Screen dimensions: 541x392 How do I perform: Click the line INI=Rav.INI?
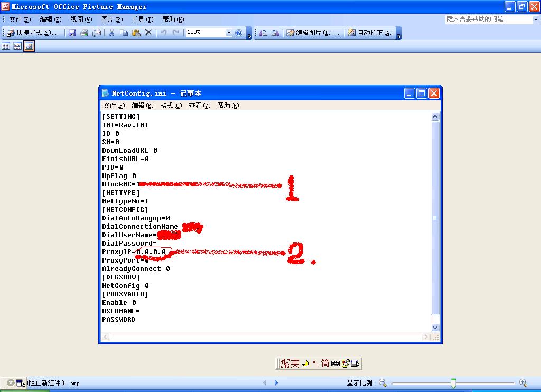tap(125, 125)
